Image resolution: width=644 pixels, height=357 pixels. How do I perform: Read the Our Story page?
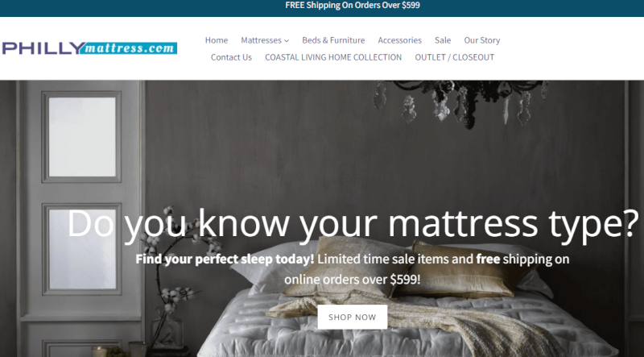point(481,40)
